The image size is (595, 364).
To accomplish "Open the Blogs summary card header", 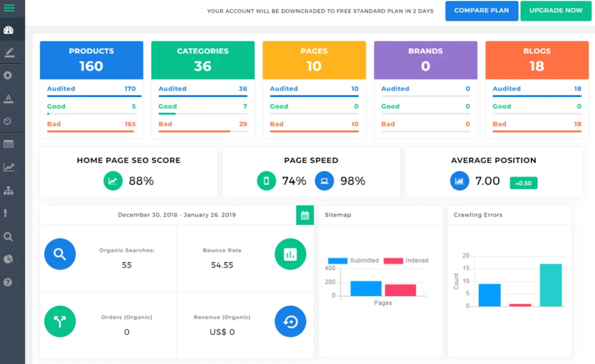I will [x=536, y=60].
